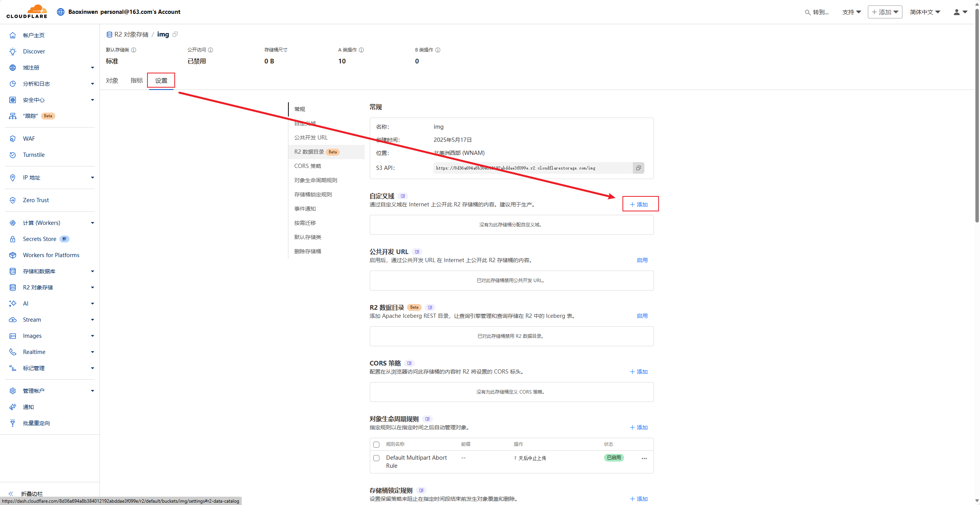Click the Images icon in sidebar

(13, 336)
